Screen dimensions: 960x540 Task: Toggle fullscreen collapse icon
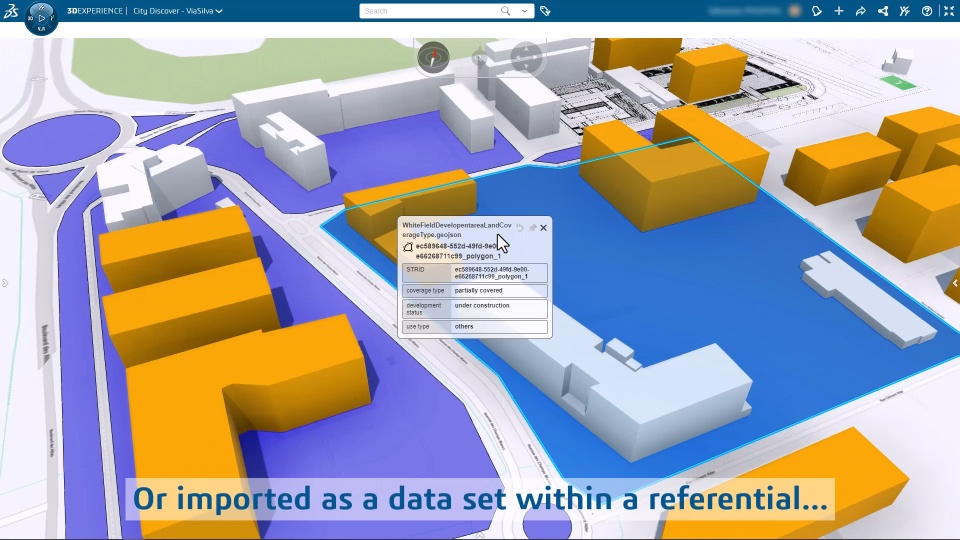click(x=949, y=11)
